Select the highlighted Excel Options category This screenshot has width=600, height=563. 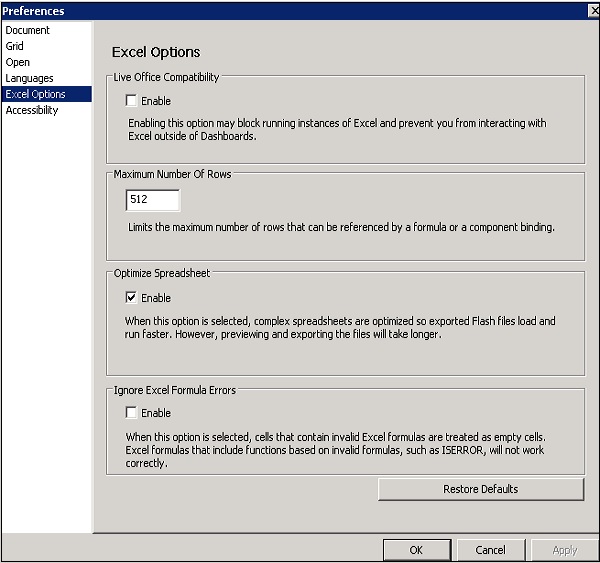click(x=36, y=94)
